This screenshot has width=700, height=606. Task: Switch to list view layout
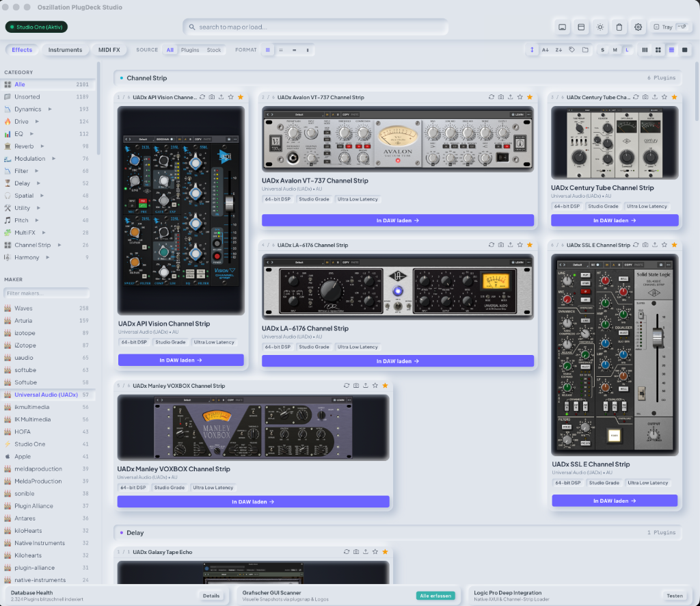coord(671,50)
